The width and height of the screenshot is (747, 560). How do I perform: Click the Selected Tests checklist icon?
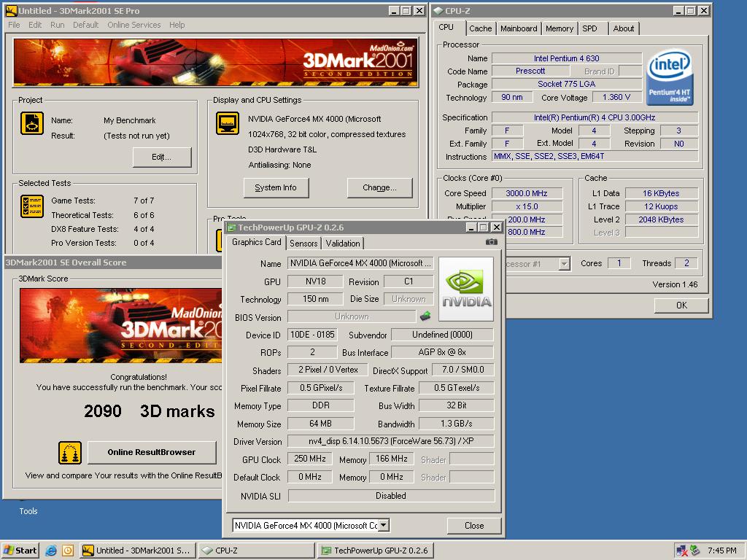32,206
